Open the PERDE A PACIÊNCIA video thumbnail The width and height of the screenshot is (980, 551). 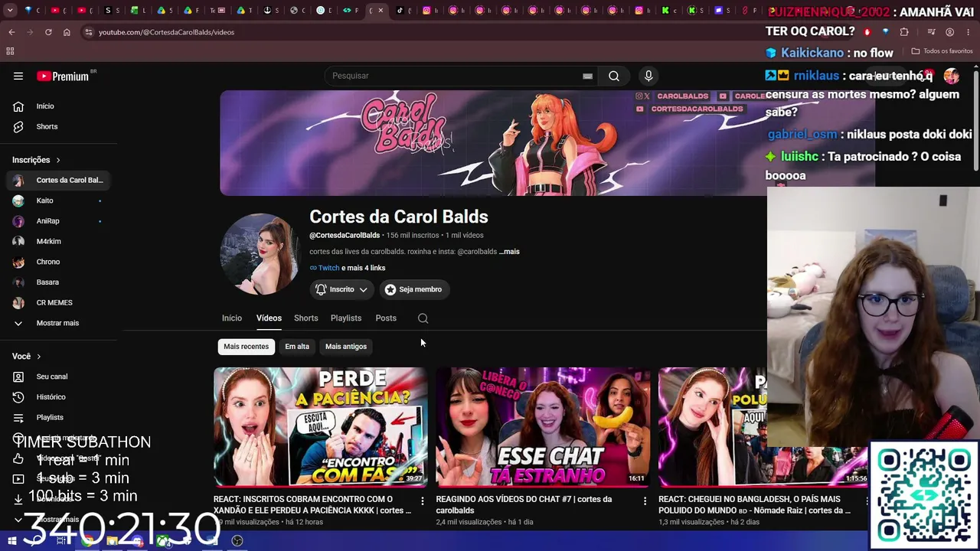pyautogui.click(x=321, y=427)
